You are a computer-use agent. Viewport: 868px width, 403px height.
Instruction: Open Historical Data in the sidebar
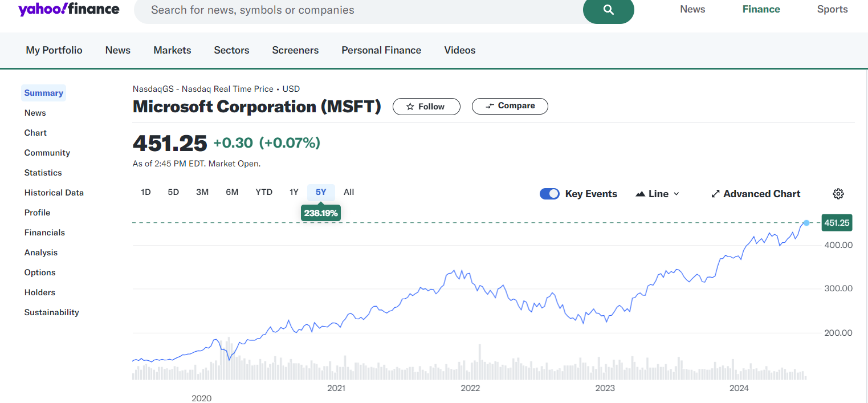54,193
